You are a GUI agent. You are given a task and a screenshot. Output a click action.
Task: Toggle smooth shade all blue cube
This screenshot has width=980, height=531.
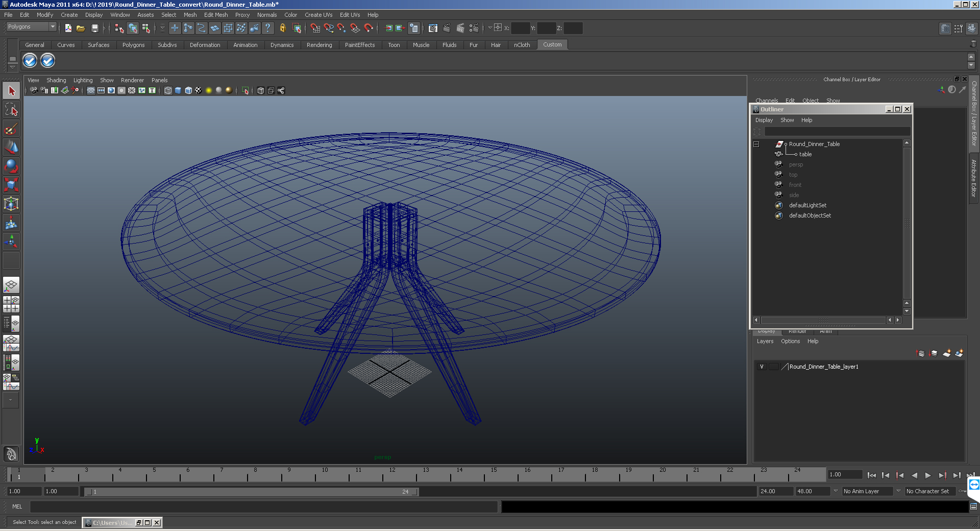tap(178, 90)
